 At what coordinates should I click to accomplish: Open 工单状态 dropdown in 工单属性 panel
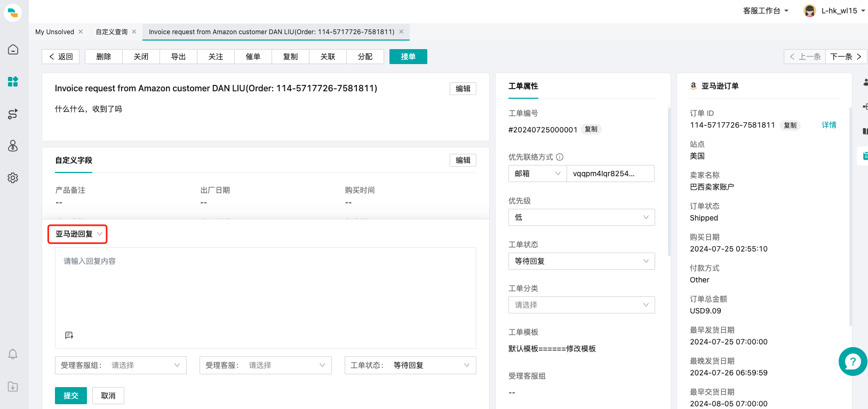pyautogui.click(x=582, y=261)
